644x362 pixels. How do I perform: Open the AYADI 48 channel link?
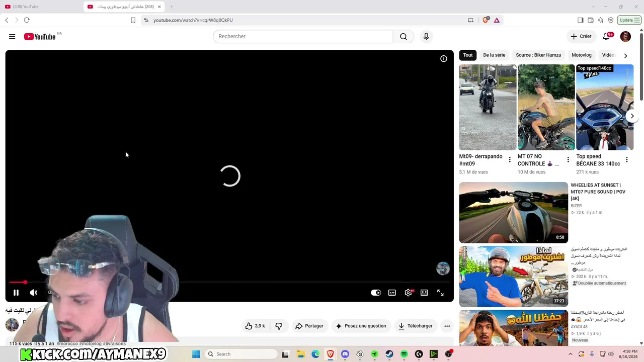pyautogui.click(x=580, y=327)
